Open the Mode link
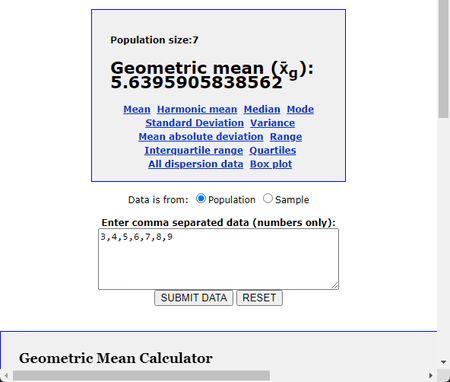Screen dimensions: 450x382 pos(300,109)
